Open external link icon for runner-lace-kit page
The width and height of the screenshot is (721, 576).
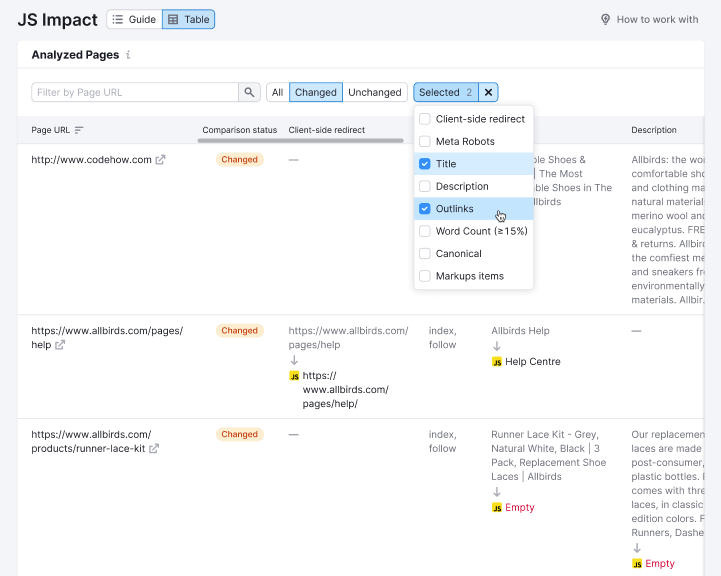click(154, 449)
